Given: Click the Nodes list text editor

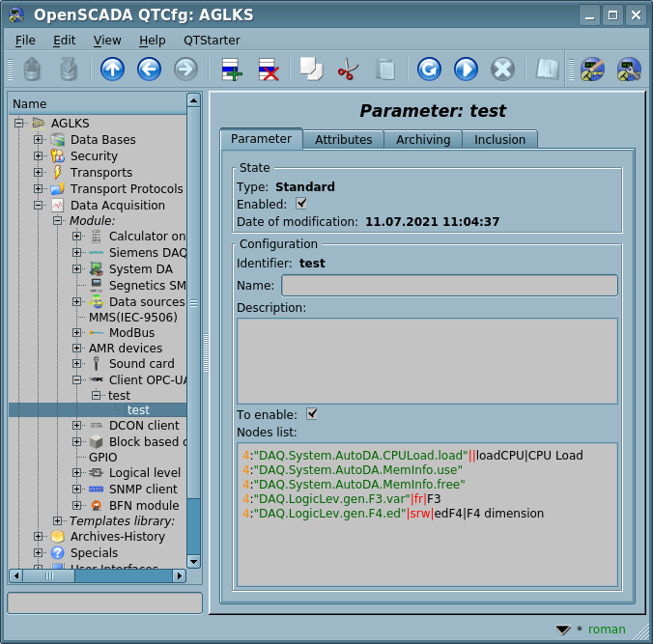Looking at the screenshot, I should (427, 515).
